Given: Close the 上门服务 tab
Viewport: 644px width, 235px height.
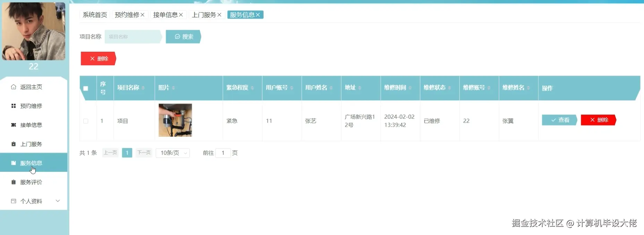Looking at the screenshot, I should tap(219, 15).
